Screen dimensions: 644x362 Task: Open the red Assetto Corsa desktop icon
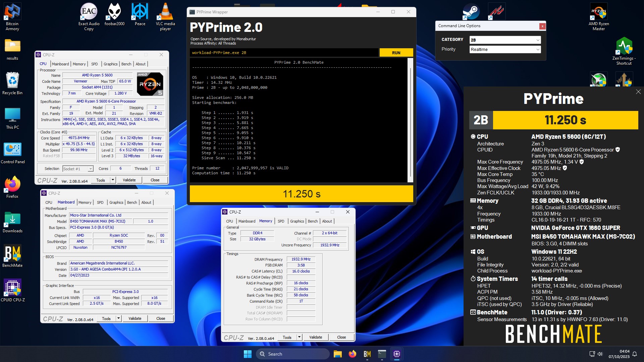[x=497, y=11]
